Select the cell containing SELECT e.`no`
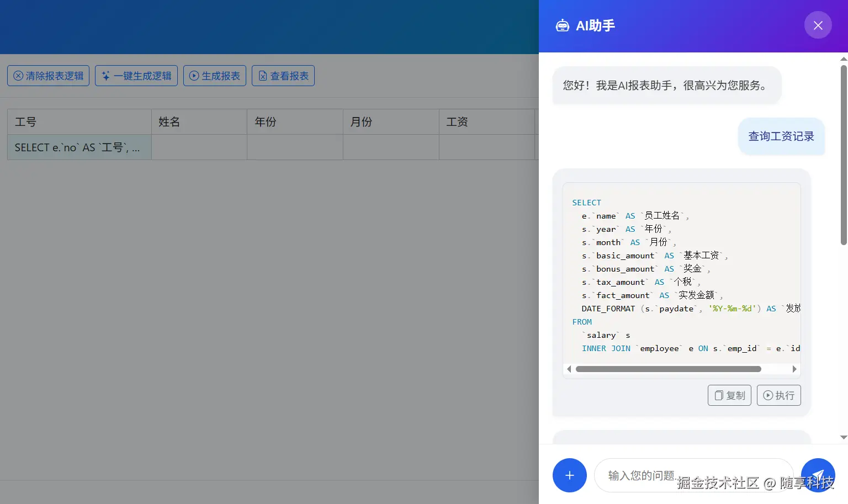 [79, 147]
